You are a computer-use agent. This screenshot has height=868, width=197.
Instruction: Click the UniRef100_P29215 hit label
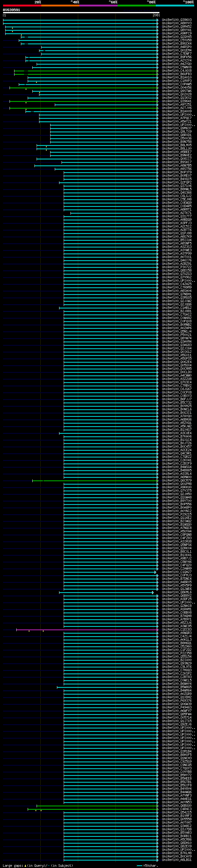coord(177,514)
